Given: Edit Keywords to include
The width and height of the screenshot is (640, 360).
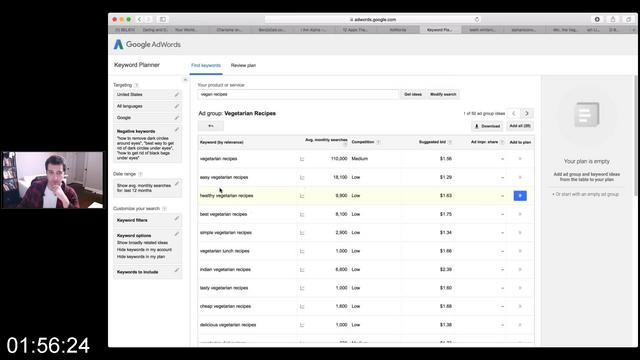Looking at the screenshot, I should coord(177,270).
